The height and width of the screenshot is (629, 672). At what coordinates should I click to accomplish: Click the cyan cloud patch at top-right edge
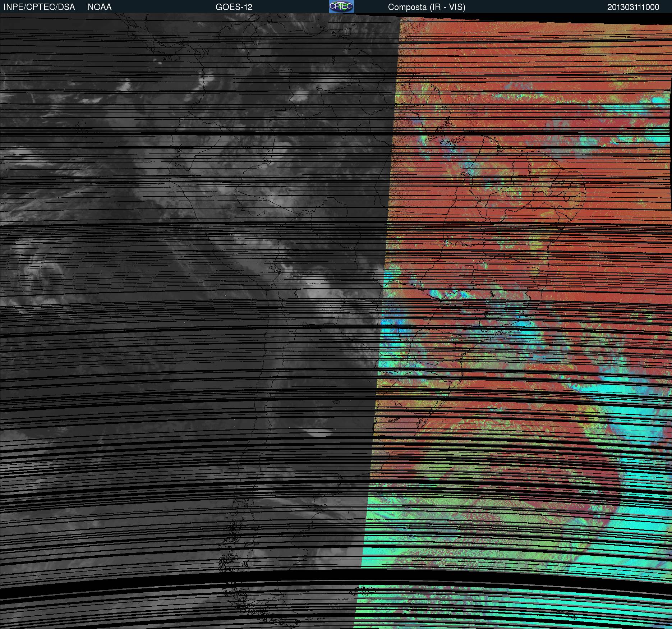[659, 101]
